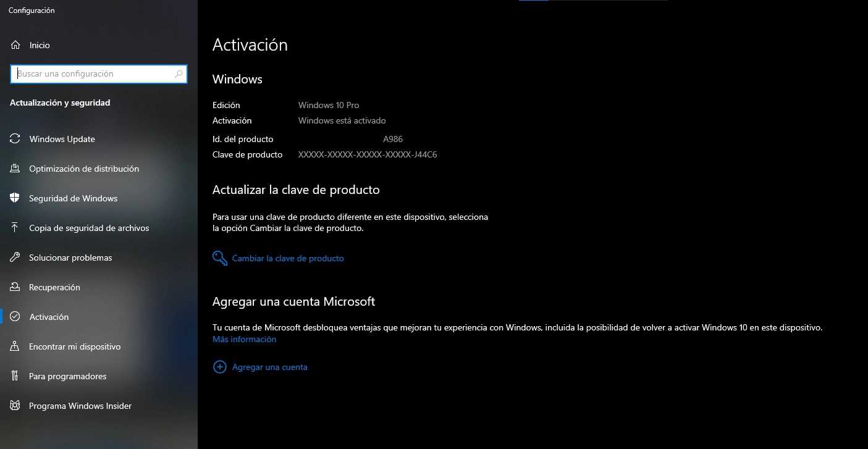
Task: Return to Inicio settings home
Action: tap(99, 45)
